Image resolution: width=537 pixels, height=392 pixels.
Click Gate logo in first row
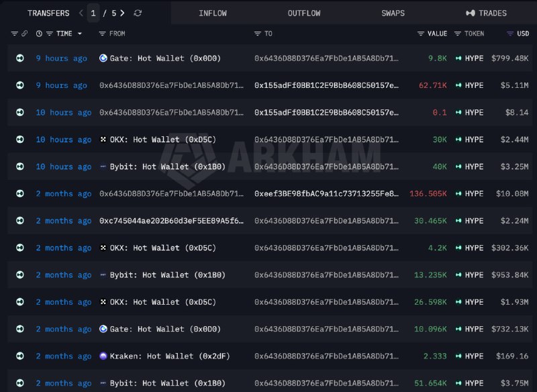pos(103,58)
